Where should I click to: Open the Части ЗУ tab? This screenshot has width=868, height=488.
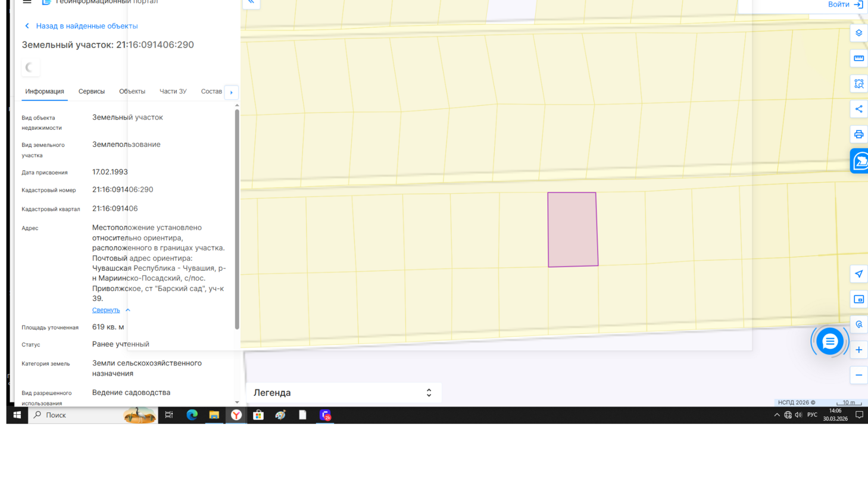(173, 92)
